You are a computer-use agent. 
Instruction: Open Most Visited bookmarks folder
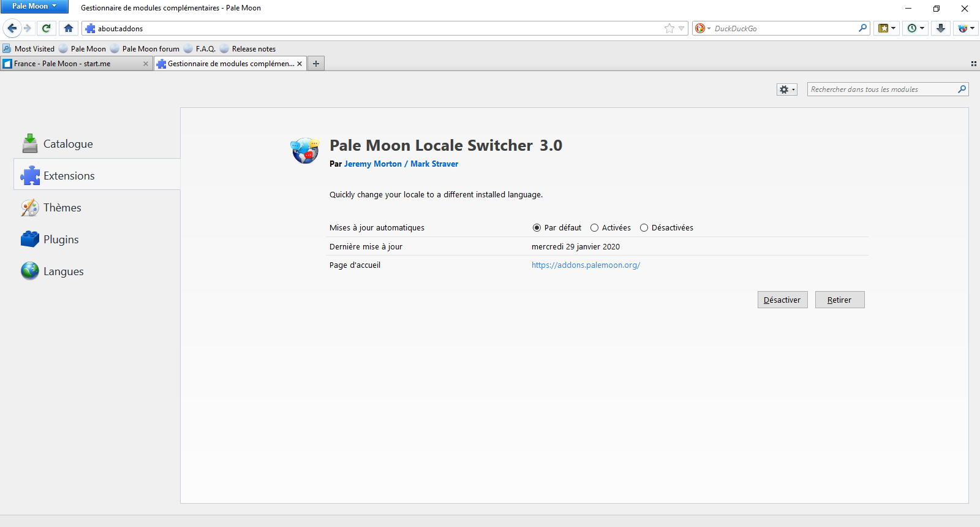(28, 48)
